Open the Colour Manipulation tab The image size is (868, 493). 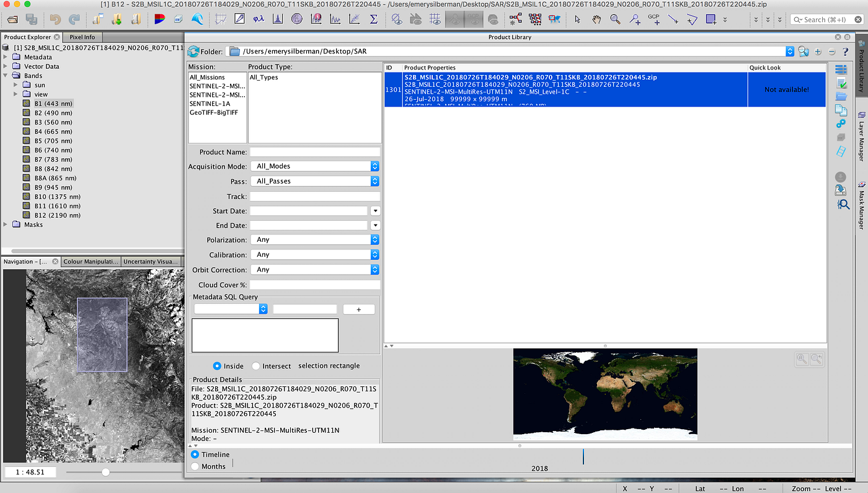pyautogui.click(x=91, y=262)
